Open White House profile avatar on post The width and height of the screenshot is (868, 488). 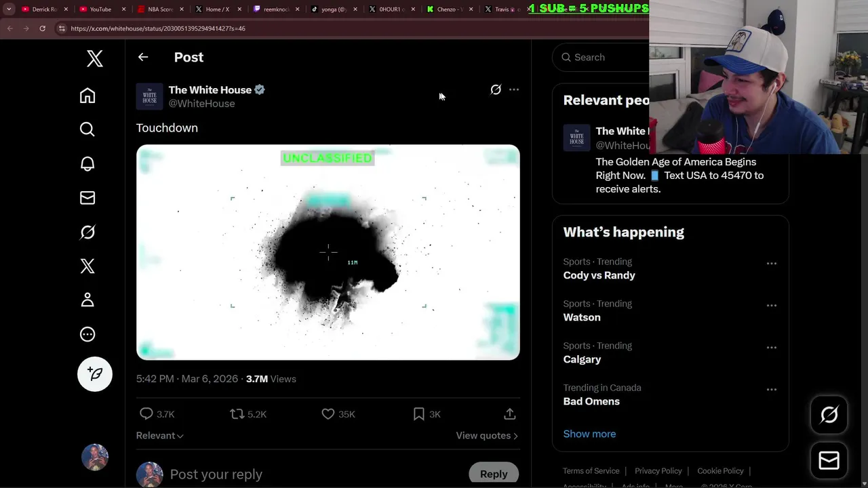(x=150, y=97)
